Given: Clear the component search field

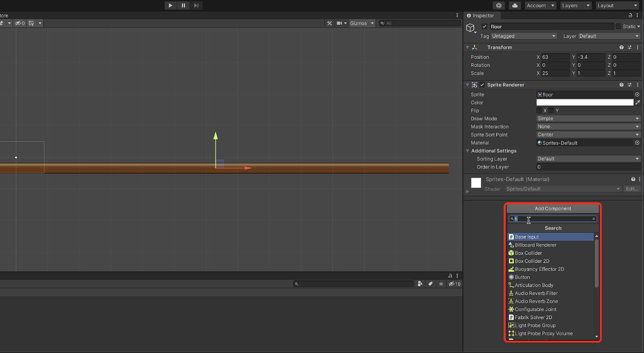Looking at the screenshot, I should (594, 219).
